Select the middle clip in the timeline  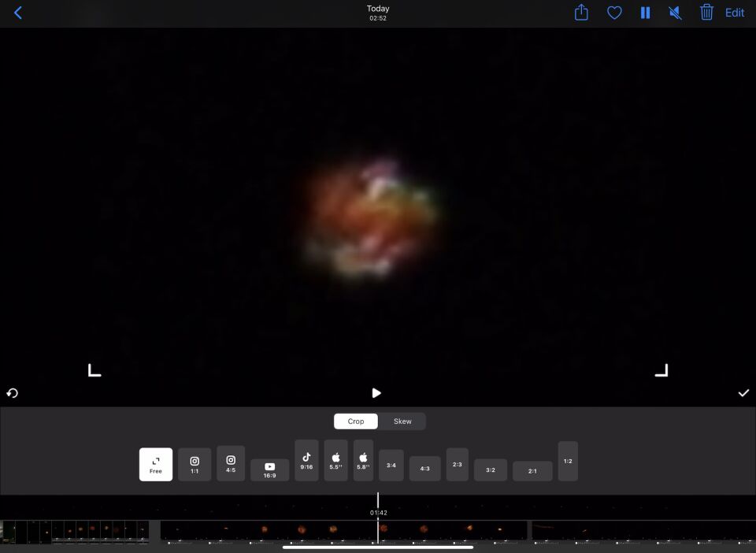tap(343, 533)
